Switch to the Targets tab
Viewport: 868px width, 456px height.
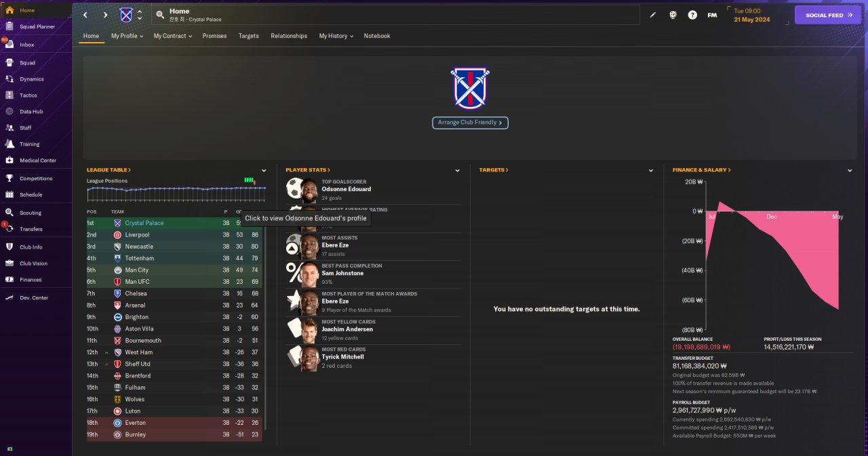pyautogui.click(x=249, y=36)
